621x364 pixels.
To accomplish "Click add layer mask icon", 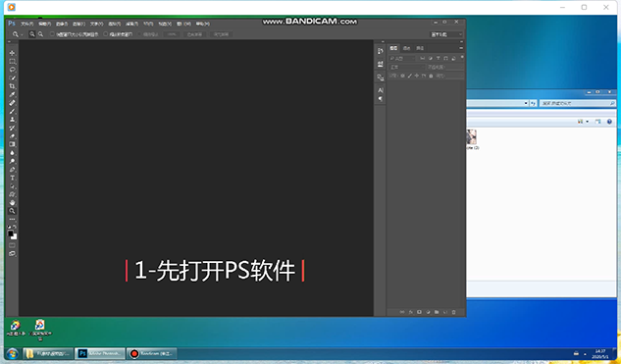I will [419, 312].
